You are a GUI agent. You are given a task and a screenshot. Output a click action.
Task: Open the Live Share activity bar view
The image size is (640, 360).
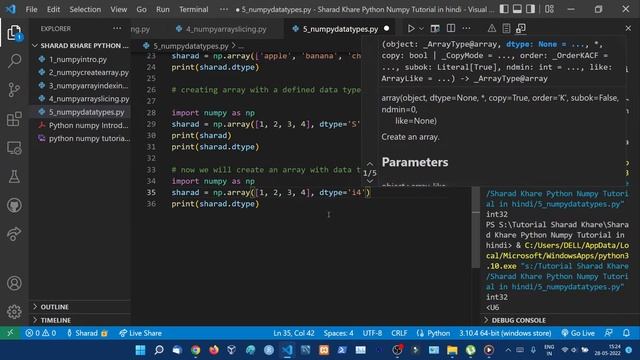[x=14, y=234]
